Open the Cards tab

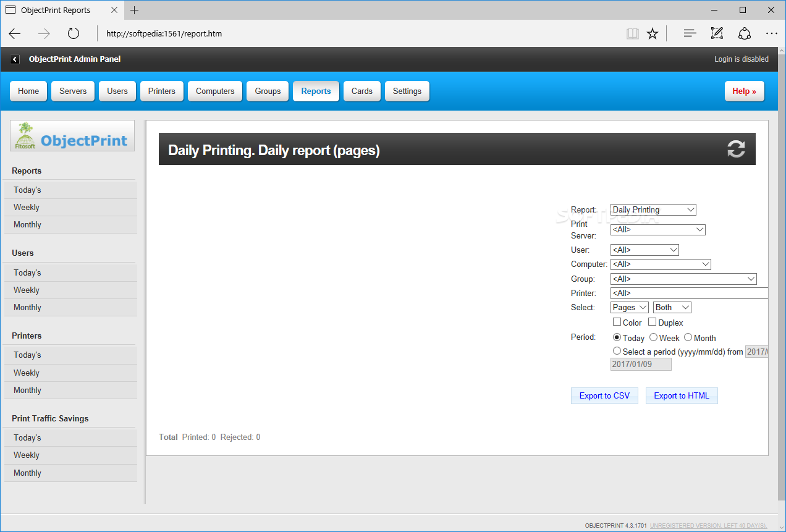(x=362, y=91)
